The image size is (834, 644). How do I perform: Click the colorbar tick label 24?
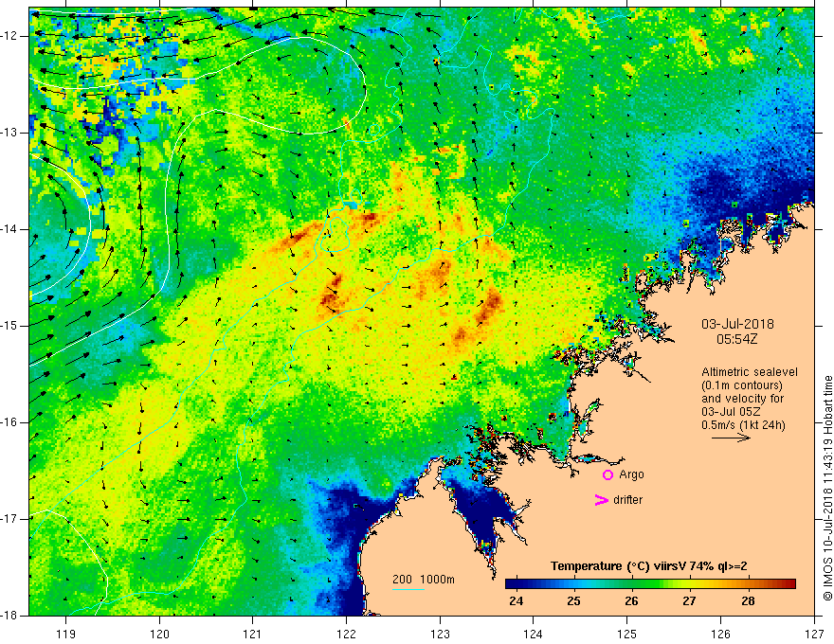click(516, 601)
